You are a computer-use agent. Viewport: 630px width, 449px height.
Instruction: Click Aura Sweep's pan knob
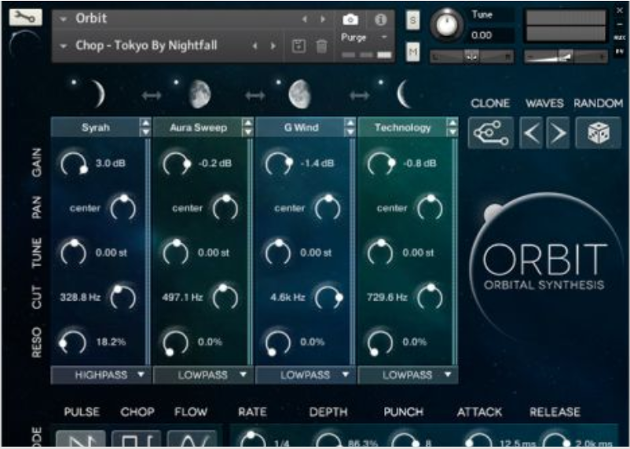(x=225, y=208)
